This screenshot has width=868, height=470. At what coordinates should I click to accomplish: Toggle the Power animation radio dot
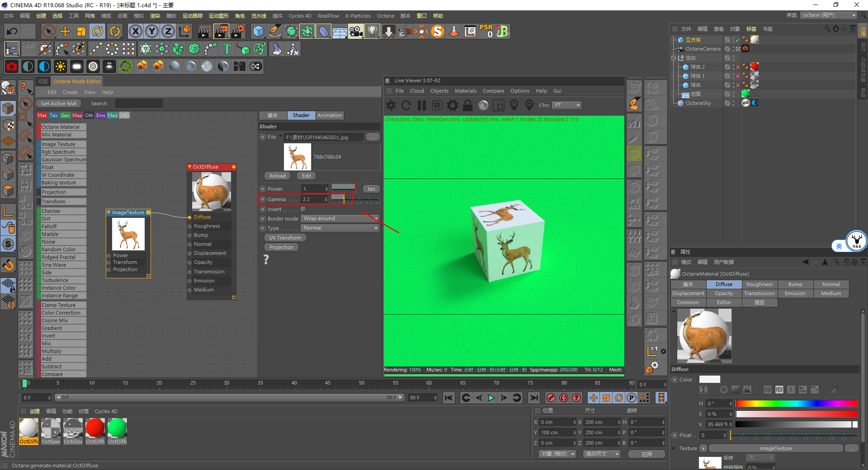pos(263,189)
